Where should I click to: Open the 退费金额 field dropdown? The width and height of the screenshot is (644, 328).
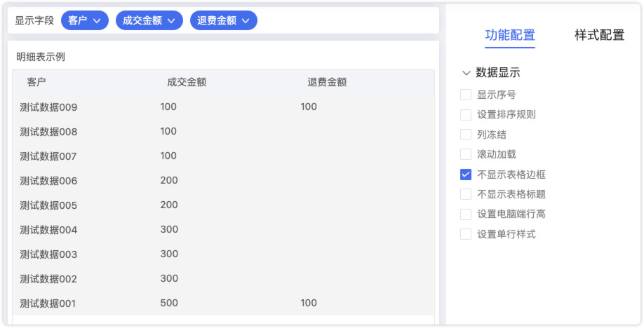tap(223, 21)
